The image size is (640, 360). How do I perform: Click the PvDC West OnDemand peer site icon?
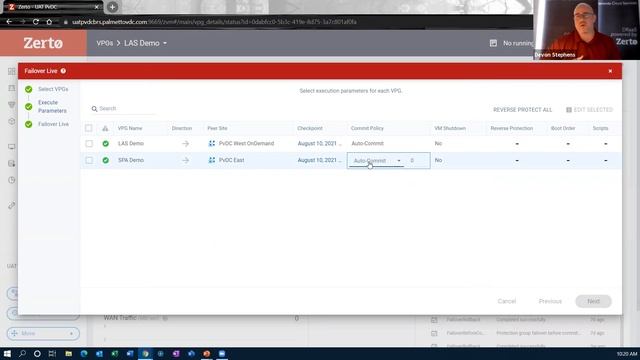(211, 144)
